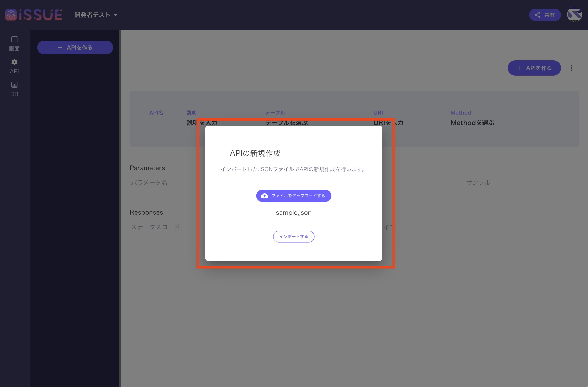The width and height of the screenshot is (588, 387).
Task: Open the user avatar menu
Action: [x=574, y=15]
